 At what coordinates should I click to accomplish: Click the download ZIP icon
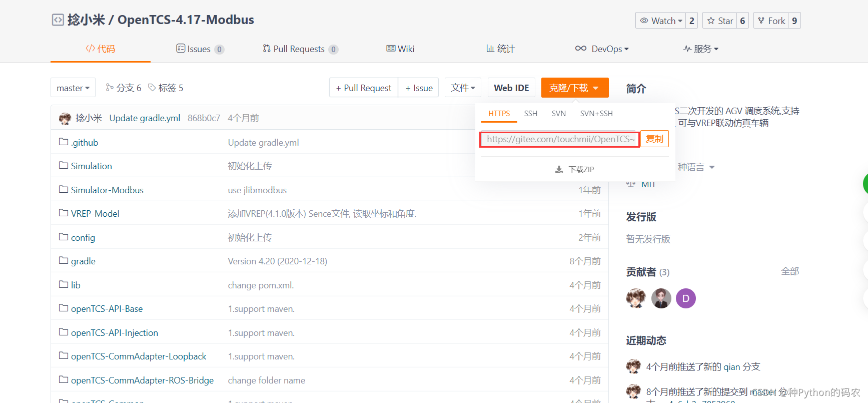pos(559,170)
